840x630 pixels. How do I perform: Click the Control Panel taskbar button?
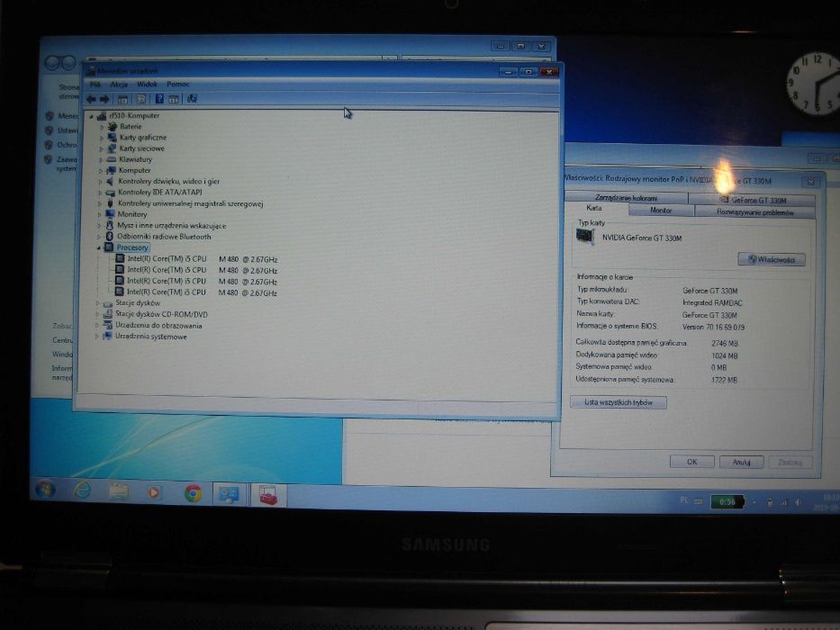click(230, 494)
